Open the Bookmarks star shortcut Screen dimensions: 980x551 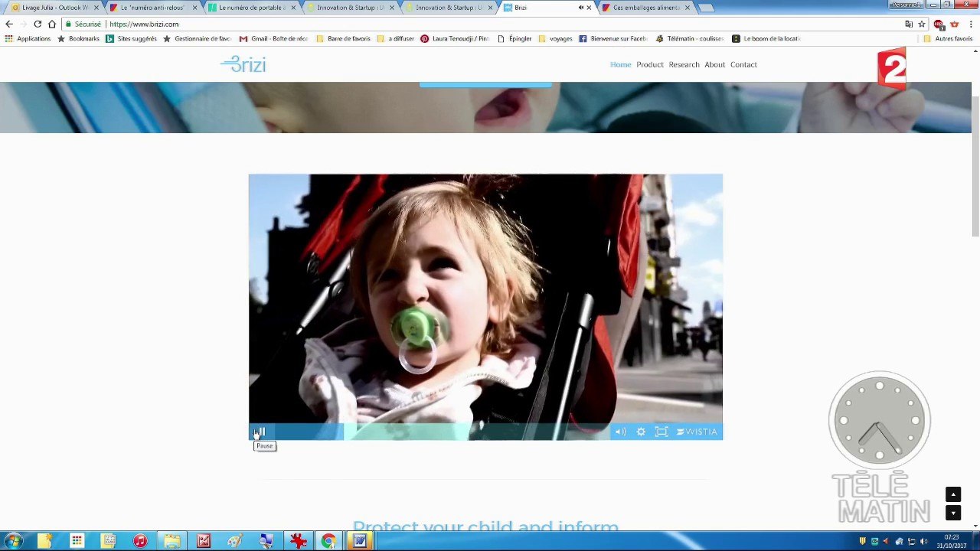(x=78, y=38)
